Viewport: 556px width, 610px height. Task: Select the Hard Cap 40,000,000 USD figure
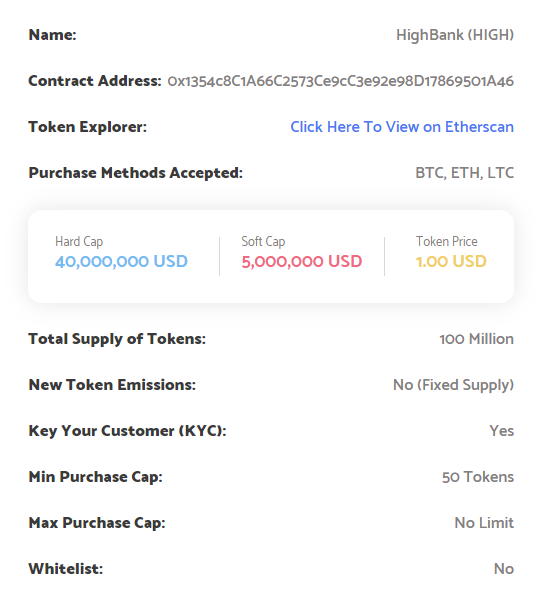pyautogui.click(x=121, y=261)
